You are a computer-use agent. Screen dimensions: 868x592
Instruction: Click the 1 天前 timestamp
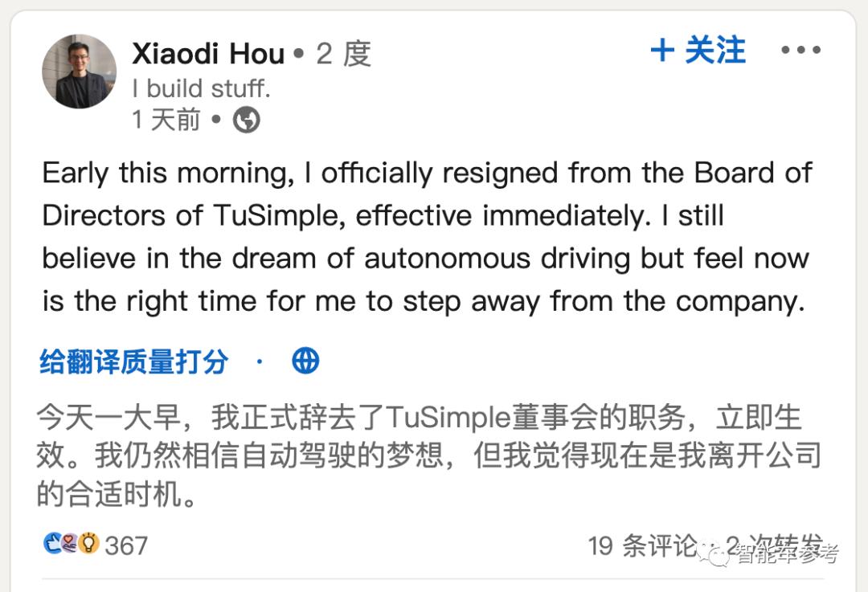point(166,120)
